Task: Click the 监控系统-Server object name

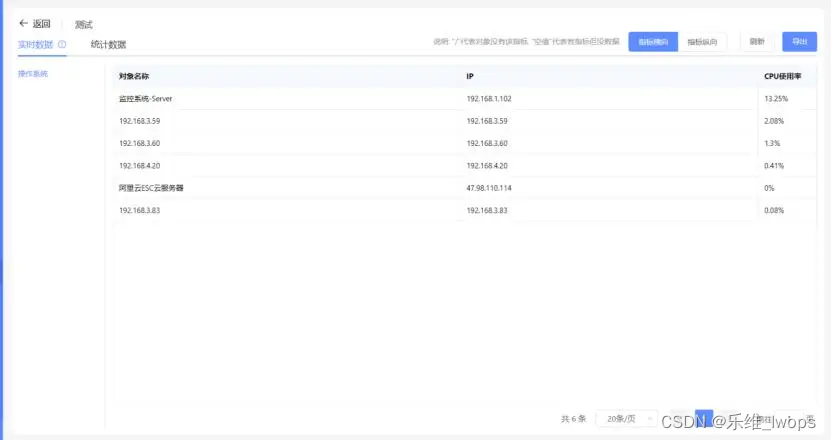Action: tap(146, 99)
